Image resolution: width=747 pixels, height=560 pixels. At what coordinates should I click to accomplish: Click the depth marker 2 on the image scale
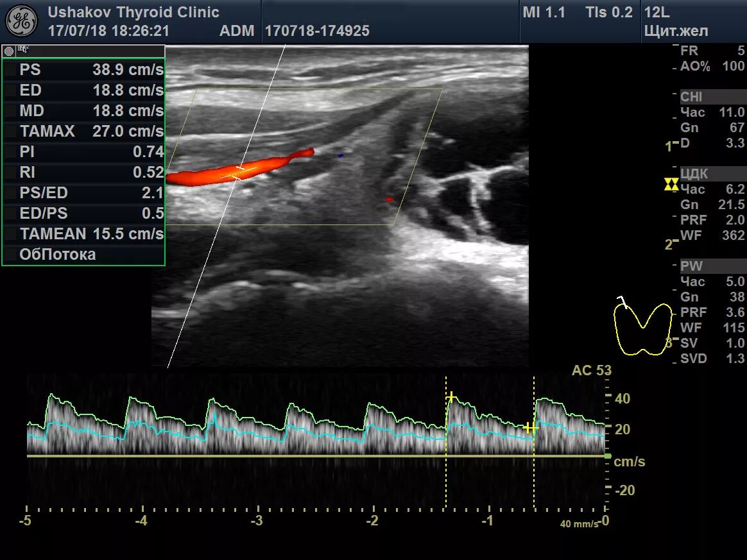point(669,245)
